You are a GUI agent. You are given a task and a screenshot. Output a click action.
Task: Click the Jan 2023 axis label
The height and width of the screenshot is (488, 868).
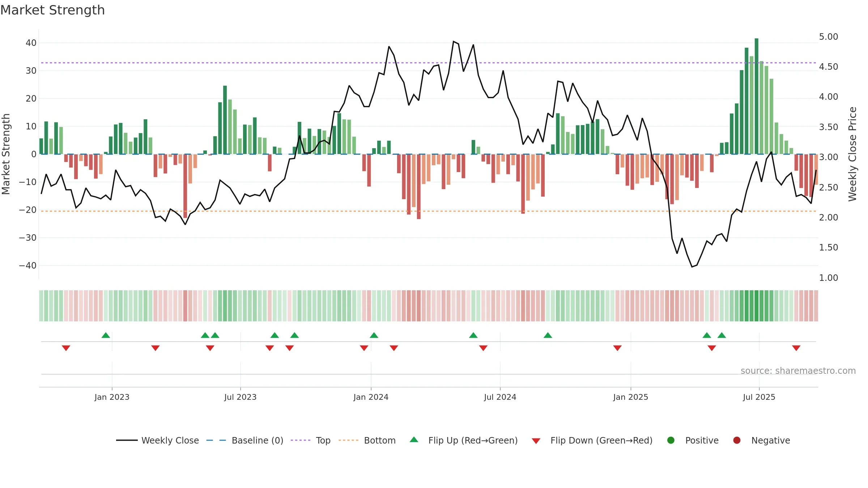click(x=112, y=397)
